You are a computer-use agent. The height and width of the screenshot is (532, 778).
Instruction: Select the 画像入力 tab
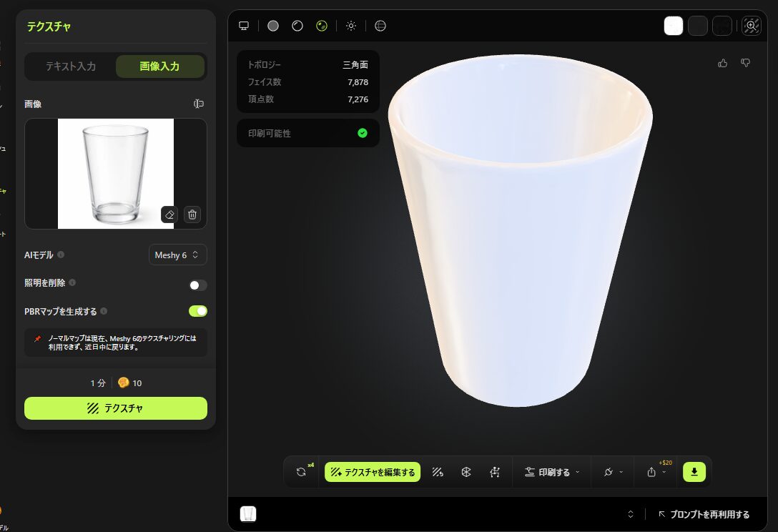pyautogui.click(x=159, y=66)
